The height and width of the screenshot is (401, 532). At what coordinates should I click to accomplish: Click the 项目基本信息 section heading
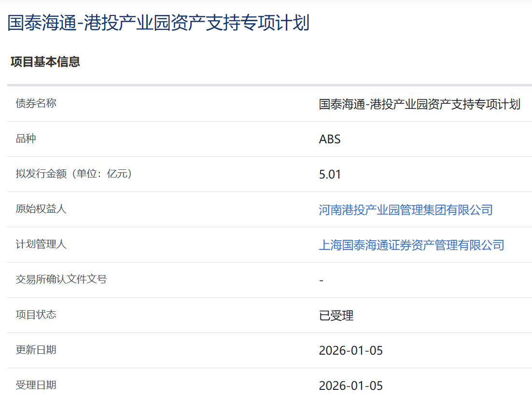(45, 62)
